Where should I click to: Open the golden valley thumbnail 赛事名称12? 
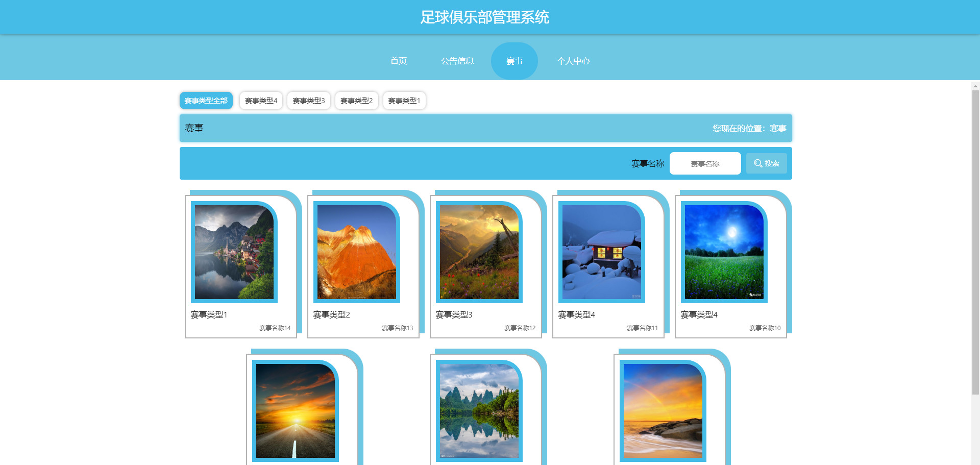tap(479, 252)
